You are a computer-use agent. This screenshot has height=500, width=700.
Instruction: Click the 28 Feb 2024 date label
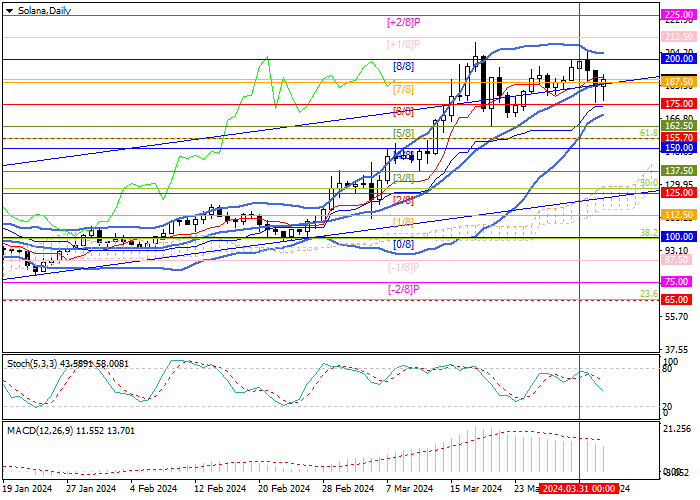coord(349,488)
